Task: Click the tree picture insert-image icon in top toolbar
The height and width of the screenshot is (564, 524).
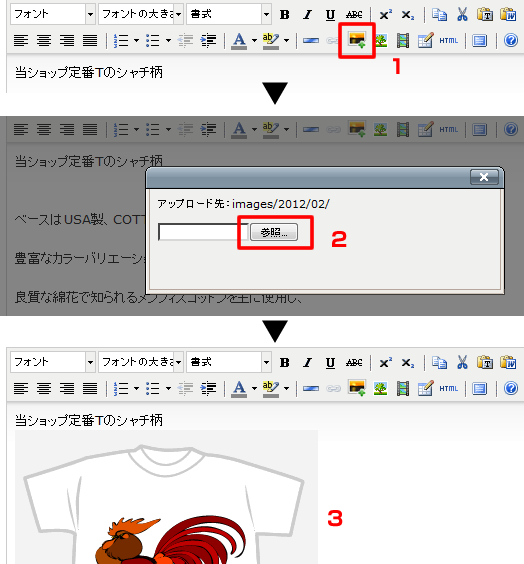Action: [x=381, y=40]
